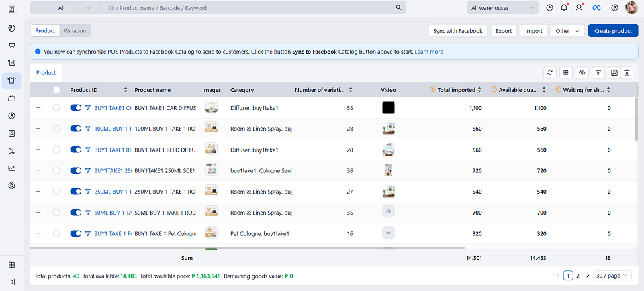Click the Learn more link
This screenshot has width=644, height=291.
click(428, 52)
